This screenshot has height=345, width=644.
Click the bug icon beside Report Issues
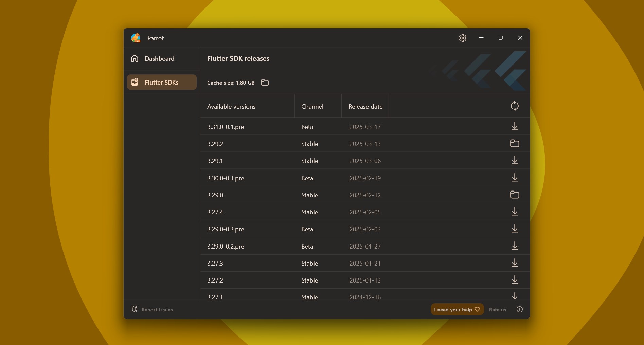pyautogui.click(x=135, y=309)
